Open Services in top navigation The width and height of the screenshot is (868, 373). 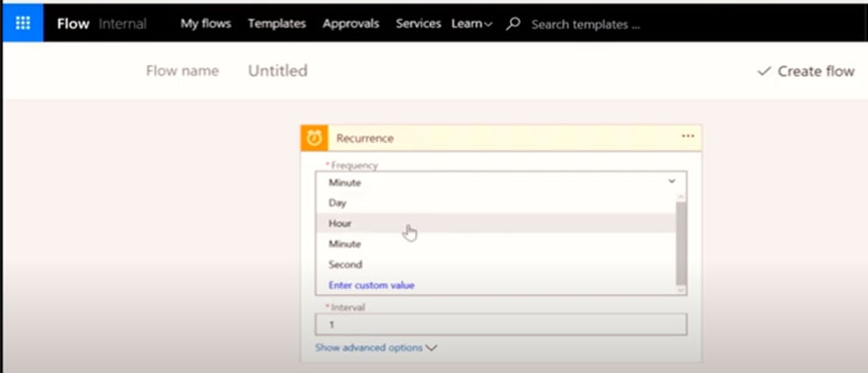click(x=418, y=24)
